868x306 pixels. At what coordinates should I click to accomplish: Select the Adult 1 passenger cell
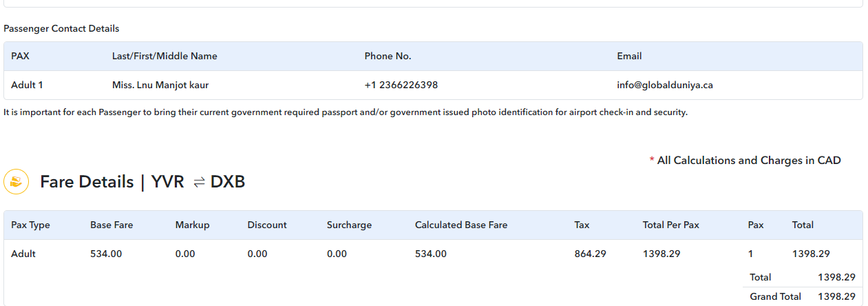point(27,85)
